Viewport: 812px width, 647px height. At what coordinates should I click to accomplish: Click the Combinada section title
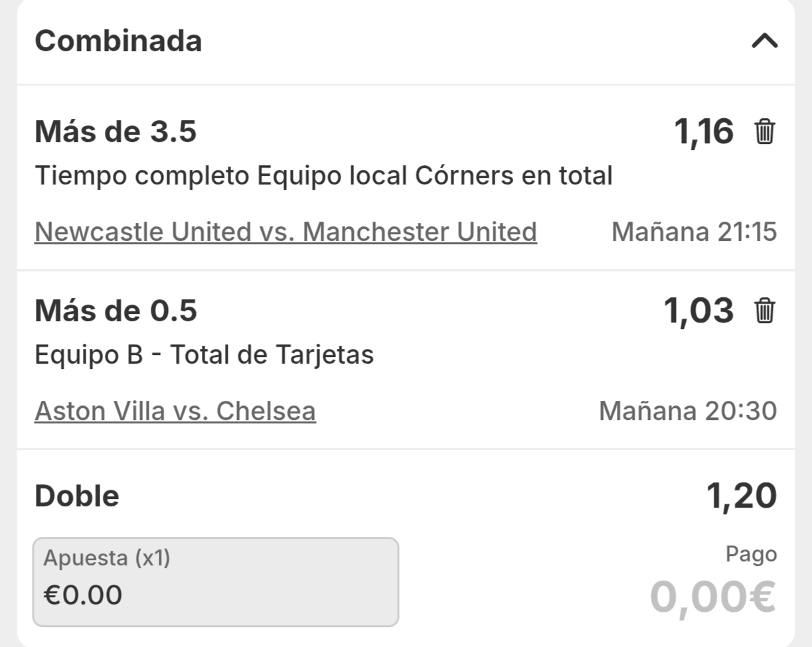[118, 41]
